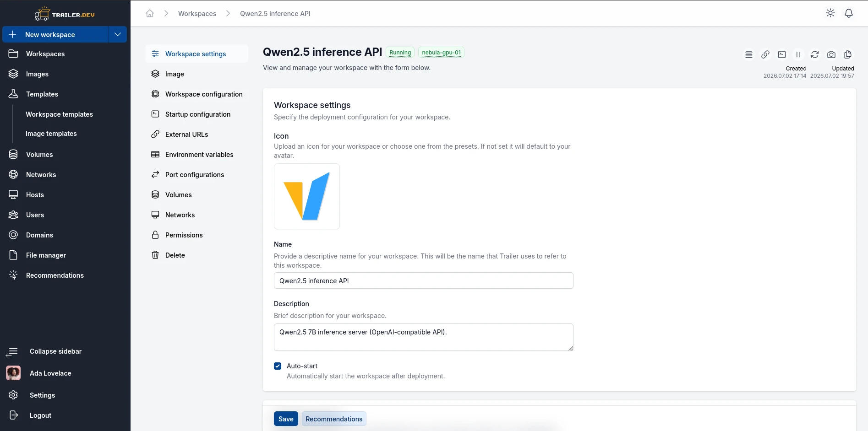Select Startup configuration tab
This screenshot has height=431, width=868.
(x=197, y=114)
